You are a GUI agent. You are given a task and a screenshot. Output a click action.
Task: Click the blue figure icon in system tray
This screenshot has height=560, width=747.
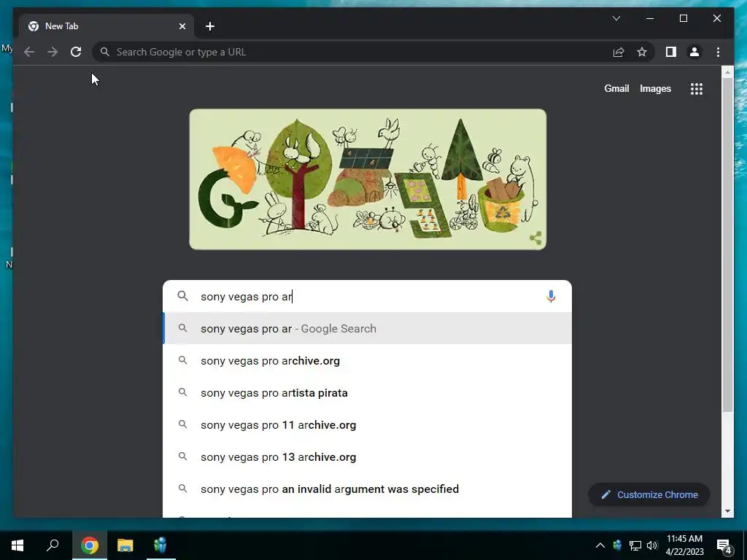pyautogui.click(x=617, y=545)
